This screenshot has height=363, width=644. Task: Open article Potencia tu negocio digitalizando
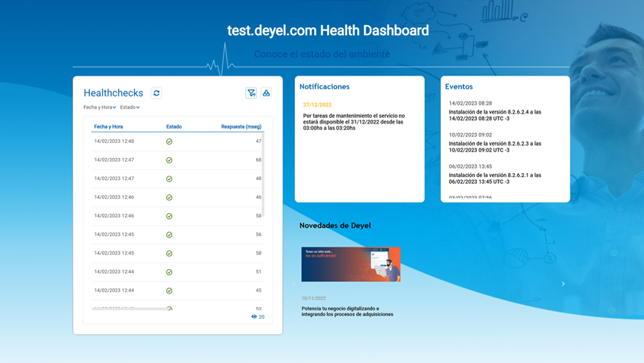(x=347, y=312)
